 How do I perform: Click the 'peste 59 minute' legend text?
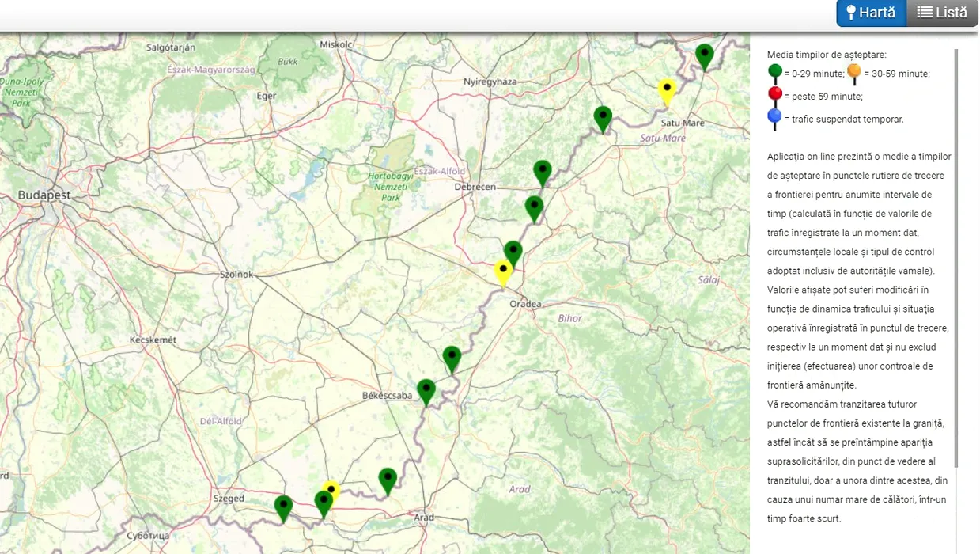click(x=826, y=97)
